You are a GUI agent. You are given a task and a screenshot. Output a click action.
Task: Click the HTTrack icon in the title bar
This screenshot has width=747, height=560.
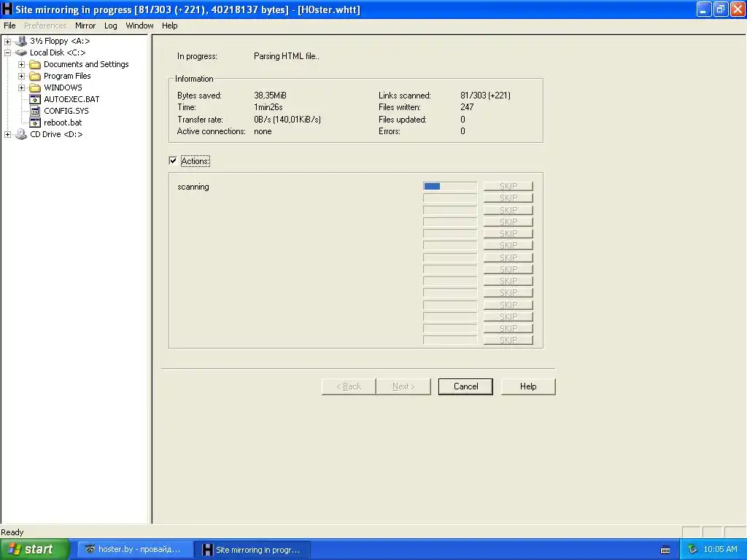coord(7,9)
